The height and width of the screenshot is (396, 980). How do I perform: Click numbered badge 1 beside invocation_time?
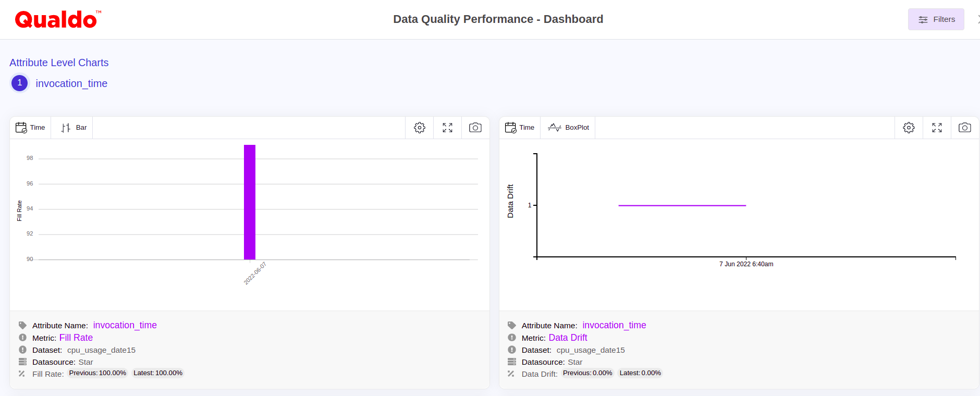pyautogui.click(x=20, y=83)
